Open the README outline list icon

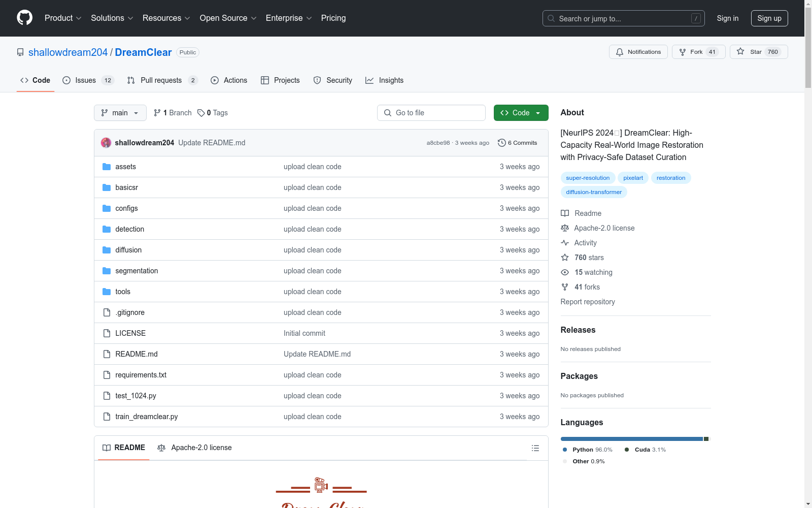click(x=535, y=448)
